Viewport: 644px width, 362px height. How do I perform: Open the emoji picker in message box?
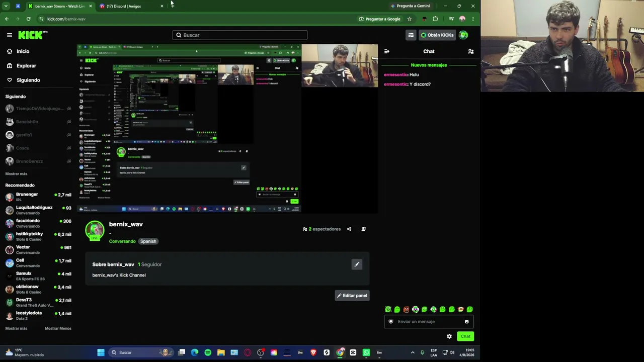pyautogui.click(x=466, y=322)
